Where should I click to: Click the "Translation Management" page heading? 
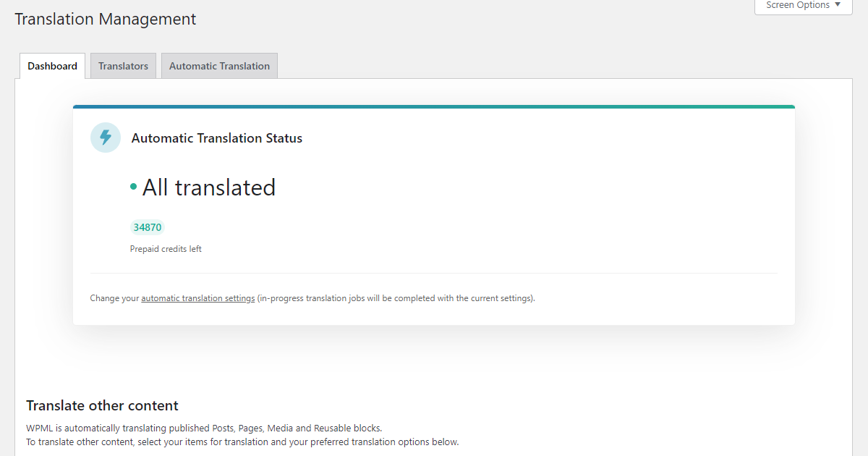click(x=105, y=19)
